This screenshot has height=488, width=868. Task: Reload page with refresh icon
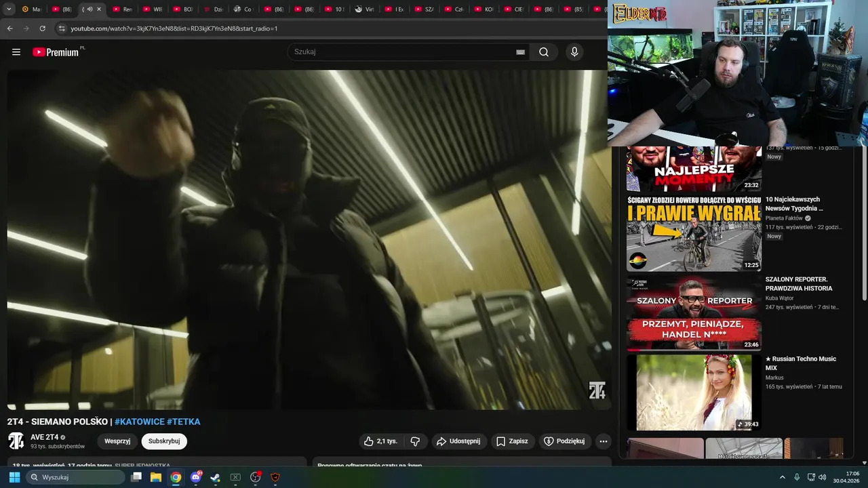[x=42, y=28]
